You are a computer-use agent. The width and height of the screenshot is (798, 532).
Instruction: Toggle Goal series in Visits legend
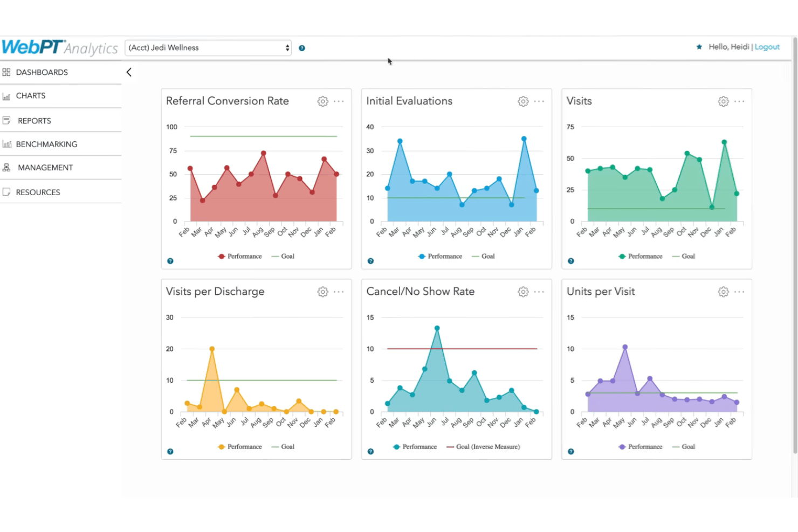684,256
